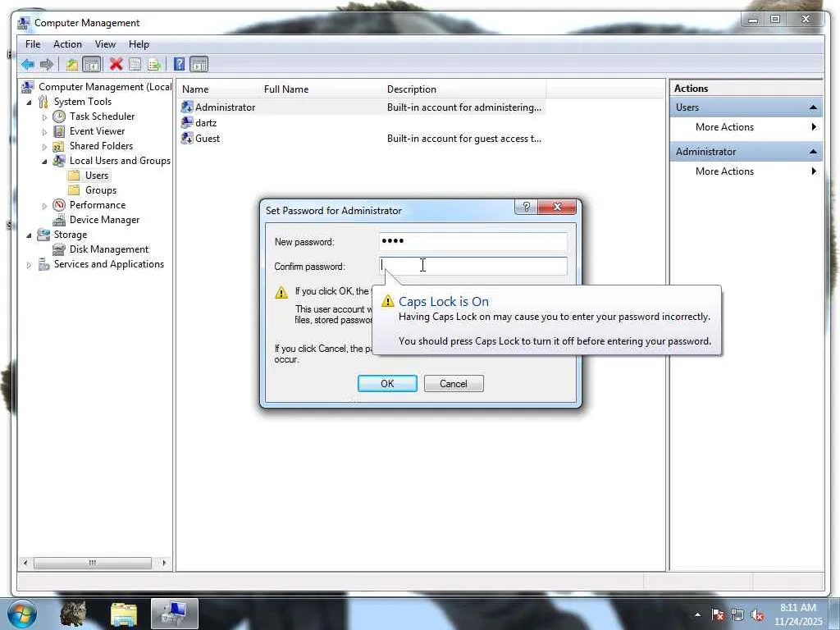Click OK in Set Password dialog

pyautogui.click(x=387, y=384)
